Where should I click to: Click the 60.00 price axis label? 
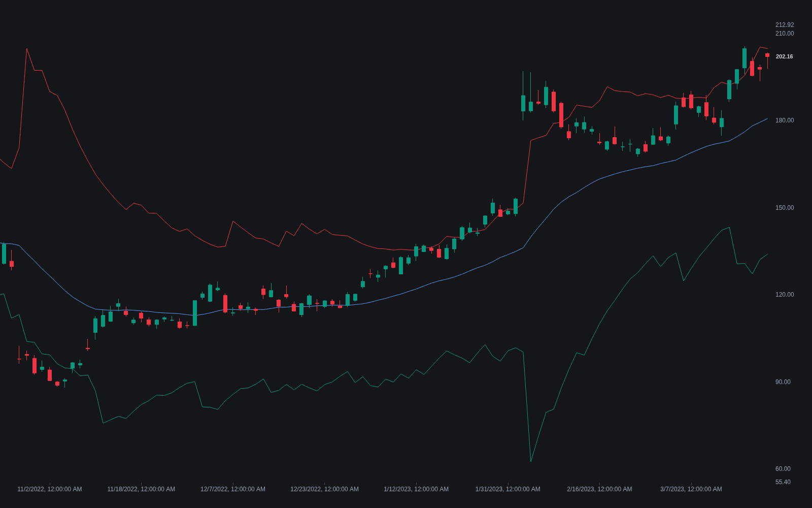coord(783,469)
